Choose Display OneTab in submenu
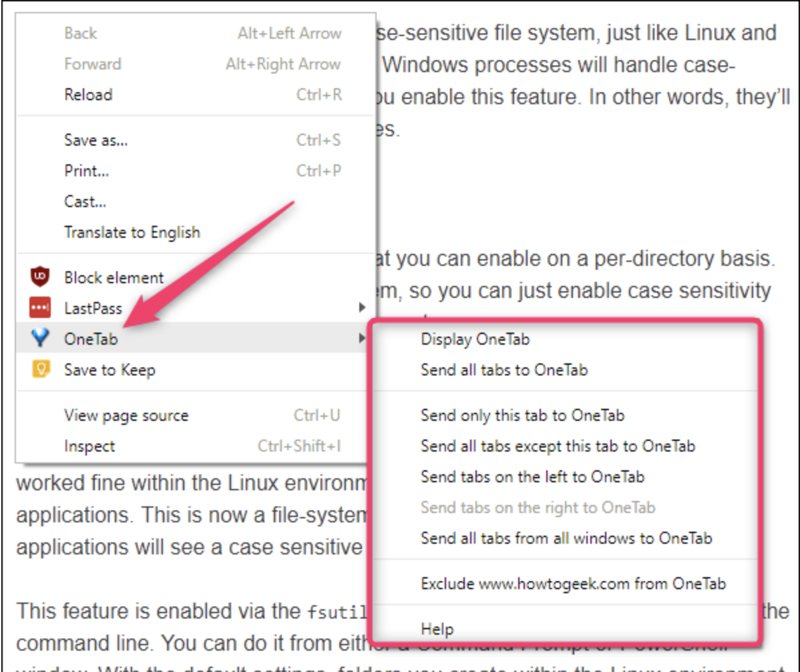The height and width of the screenshot is (672, 800). click(566, 339)
